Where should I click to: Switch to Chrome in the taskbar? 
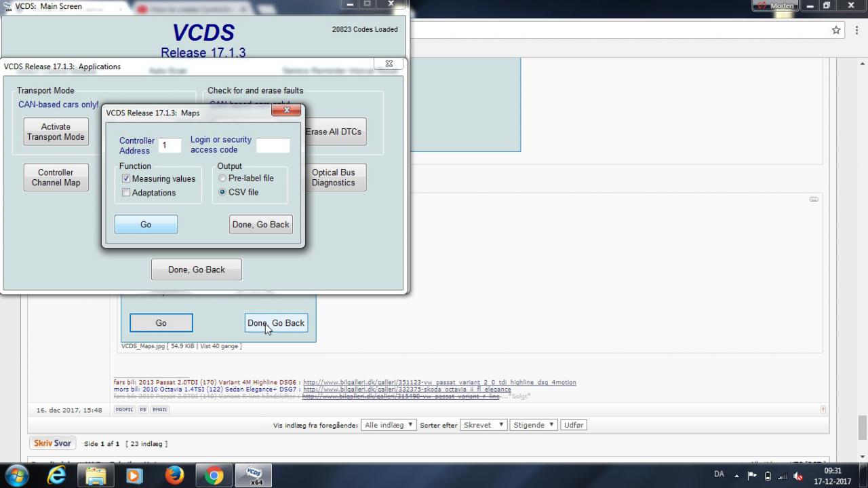(214, 475)
